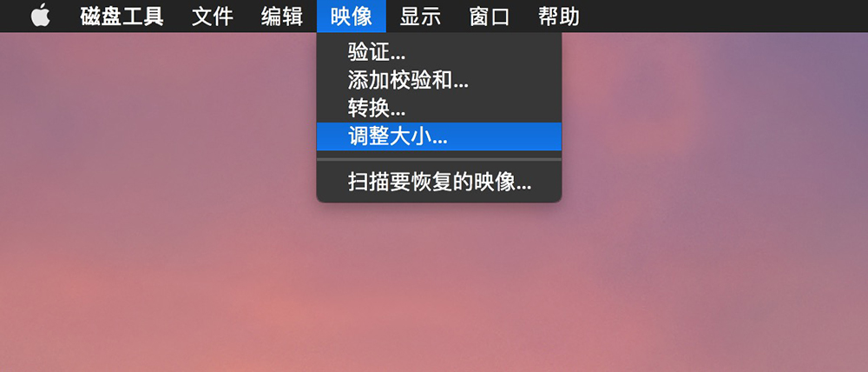Choose 扫描要恢复的映像… at menu bottom
The height and width of the screenshot is (372, 868).
(x=439, y=182)
